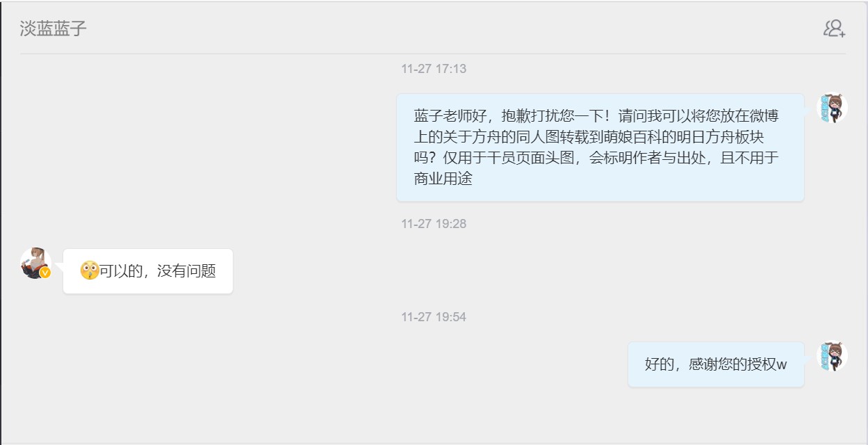Click the add-contact icon in the chat header
The width and height of the screenshot is (868, 445).
(x=834, y=29)
